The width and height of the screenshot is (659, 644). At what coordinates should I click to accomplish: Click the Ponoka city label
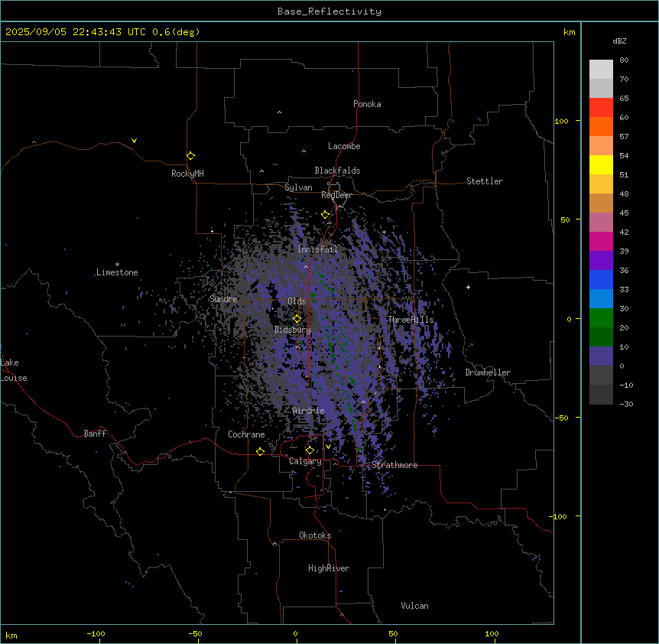(367, 104)
